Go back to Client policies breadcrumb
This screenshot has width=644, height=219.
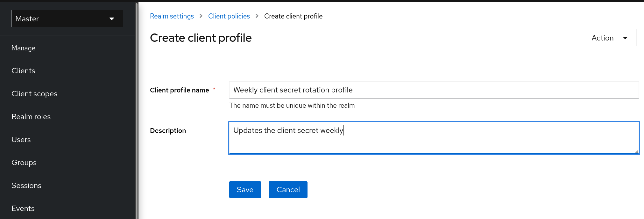pos(229,16)
